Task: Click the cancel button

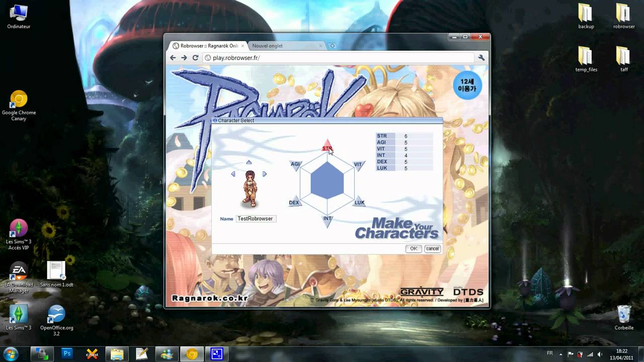Action: pyautogui.click(x=432, y=249)
